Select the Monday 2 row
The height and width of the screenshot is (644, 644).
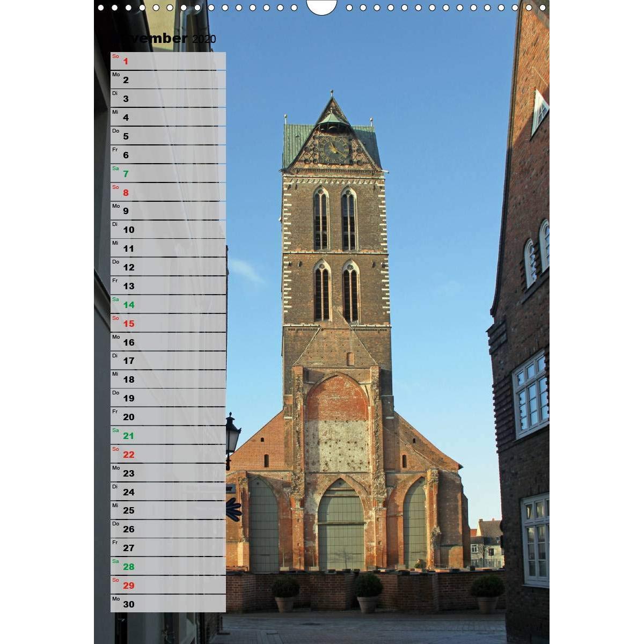[168, 80]
